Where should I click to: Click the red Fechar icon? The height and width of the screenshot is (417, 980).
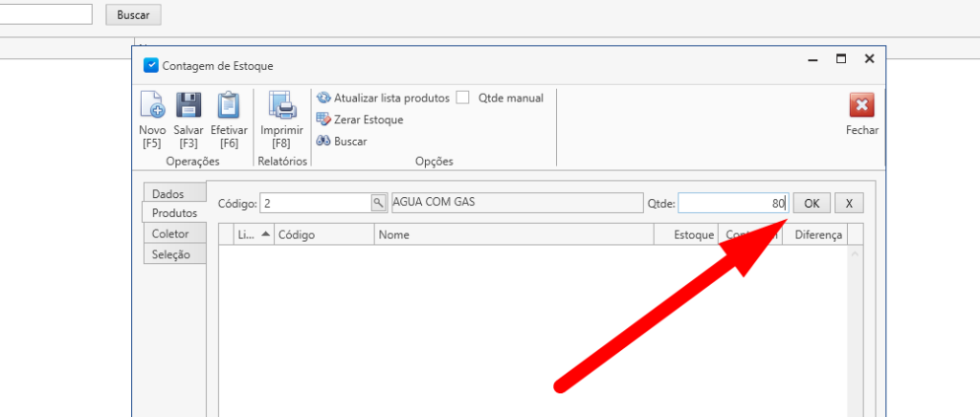(861, 105)
